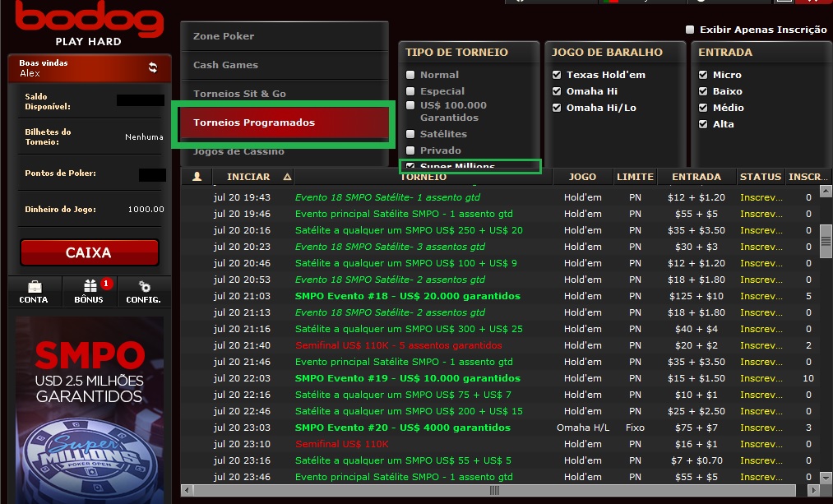
Task: Click the horizontal scrollbar thumb
Action: 494,490
